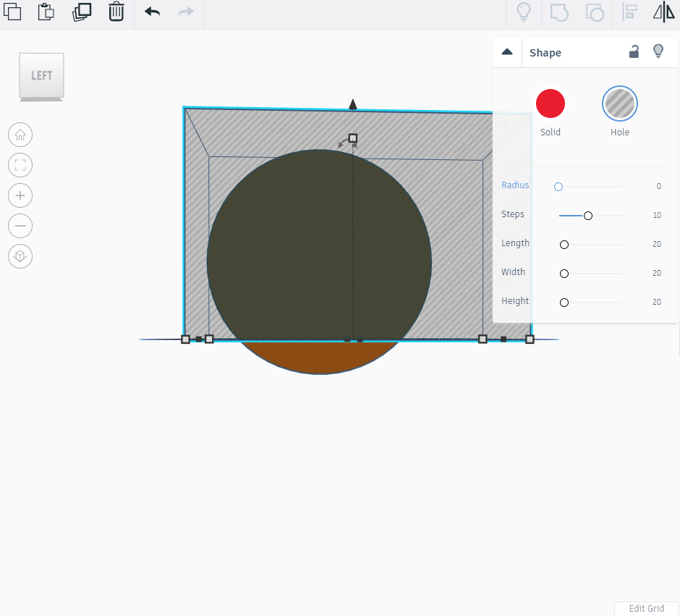680x616 pixels.
Task: Click the Undo arrow
Action: pyautogui.click(x=151, y=12)
